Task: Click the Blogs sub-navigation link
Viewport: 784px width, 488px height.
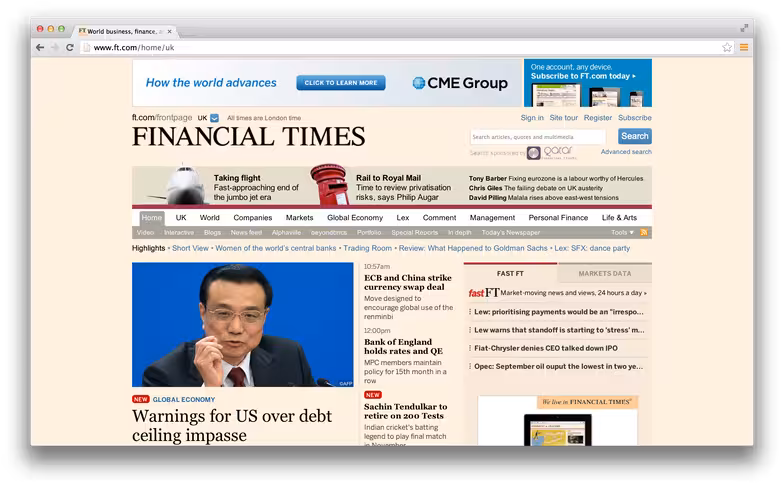Action: (212, 232)
